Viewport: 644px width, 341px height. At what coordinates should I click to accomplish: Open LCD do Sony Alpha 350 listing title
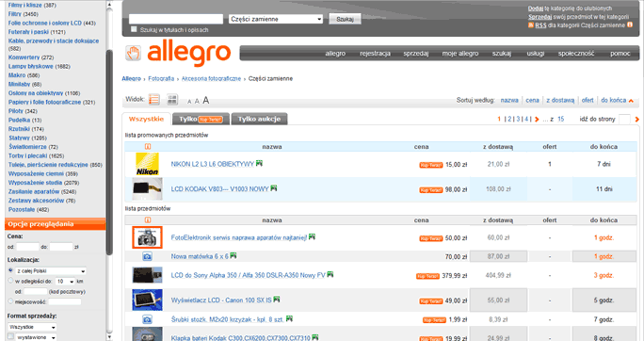pos(248,275)
